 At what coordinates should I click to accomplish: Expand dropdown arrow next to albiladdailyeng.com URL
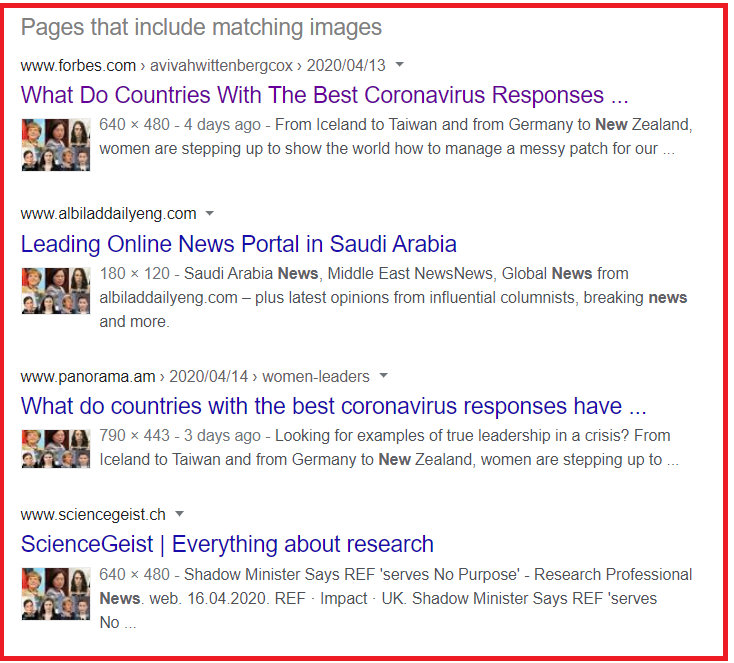(x=210, y=213)
